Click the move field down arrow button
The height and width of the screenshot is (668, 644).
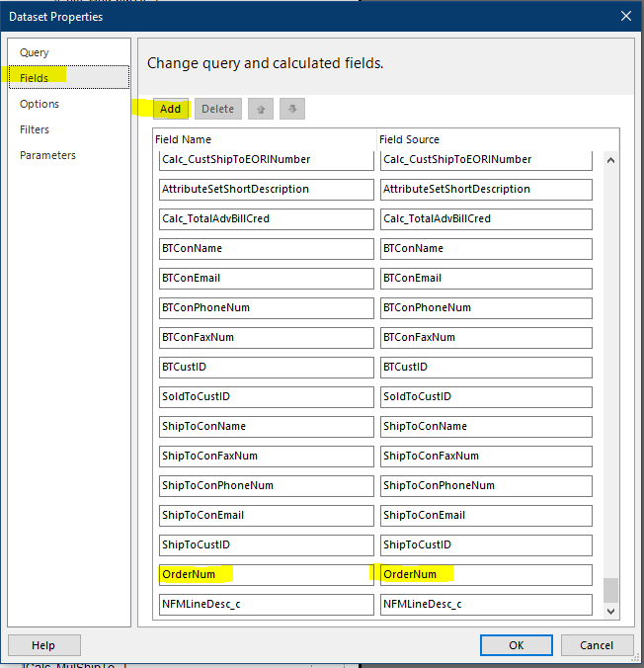click(292, 109)
